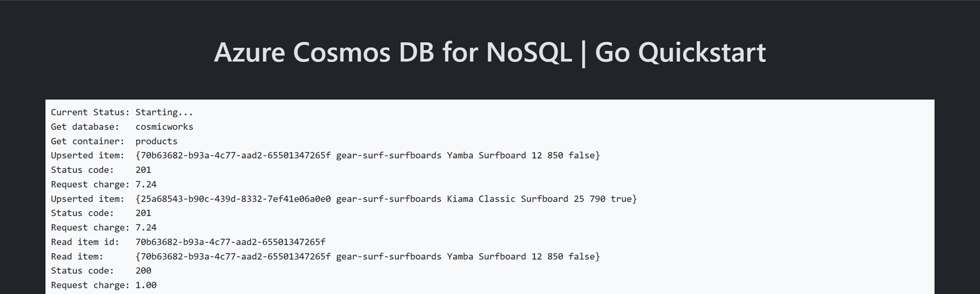Click the request charge 1.00 value
Image resolution: width=980 pixels, height=294 pixels.
[x=146, y=285]
